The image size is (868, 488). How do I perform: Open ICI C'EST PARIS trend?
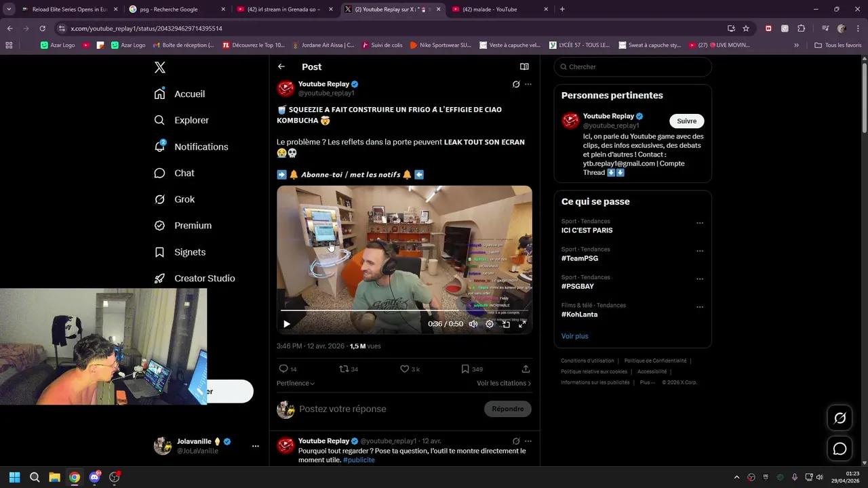click(x=587, y=230)
